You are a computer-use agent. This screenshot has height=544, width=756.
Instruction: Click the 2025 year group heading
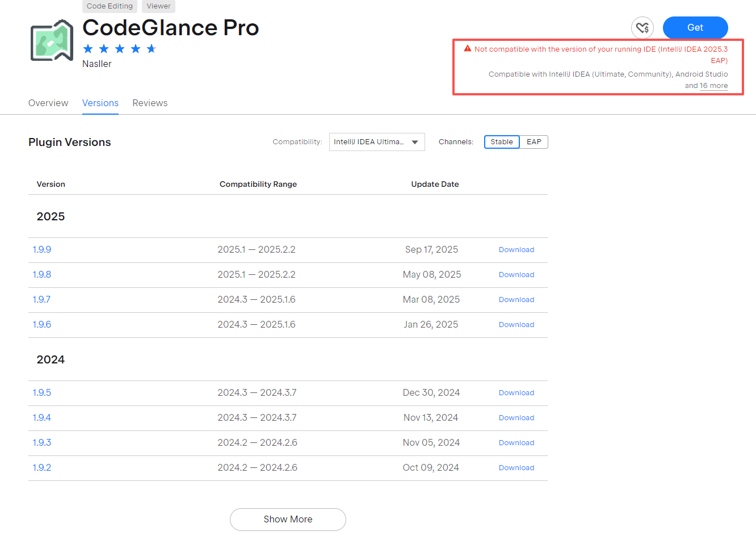coord(51,216)
